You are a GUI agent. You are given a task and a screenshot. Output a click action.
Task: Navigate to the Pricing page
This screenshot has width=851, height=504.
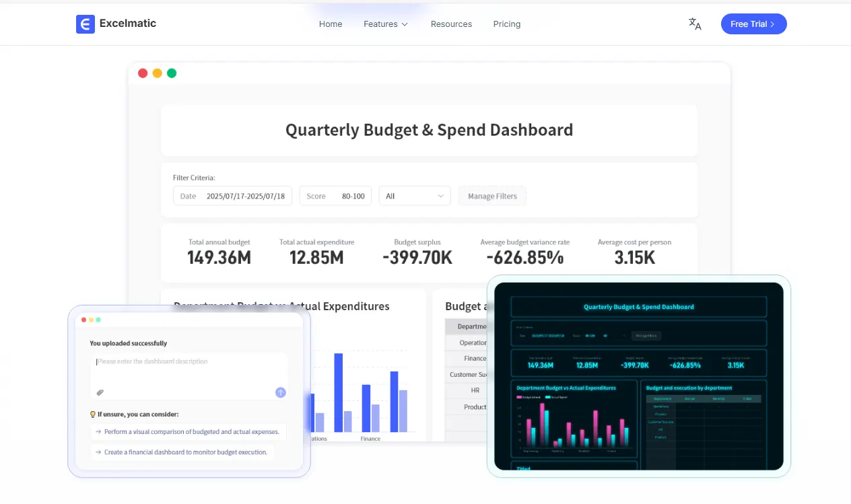coord(506,24)
